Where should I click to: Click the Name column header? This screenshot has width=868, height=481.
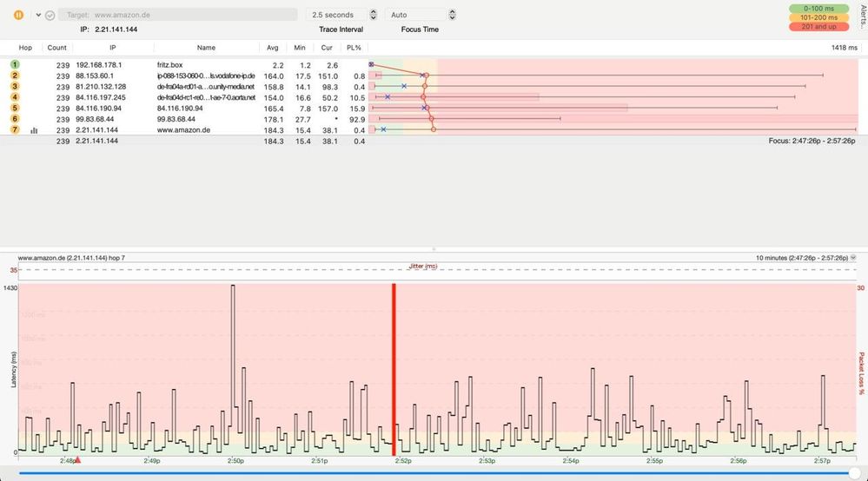click(x=206, y=48)
